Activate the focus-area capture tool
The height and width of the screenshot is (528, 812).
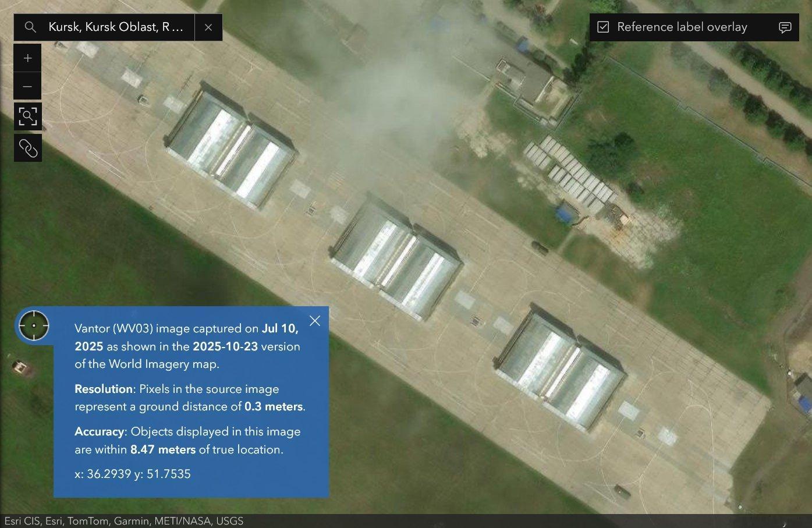click(27, 116)
